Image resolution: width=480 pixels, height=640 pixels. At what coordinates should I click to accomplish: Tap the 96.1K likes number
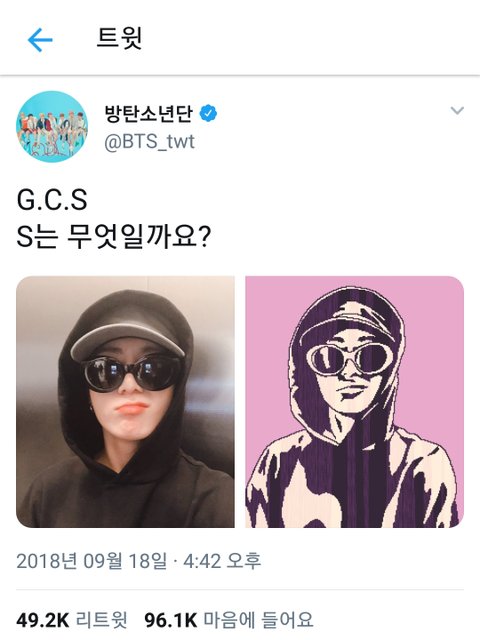click(x=171, y=620)
